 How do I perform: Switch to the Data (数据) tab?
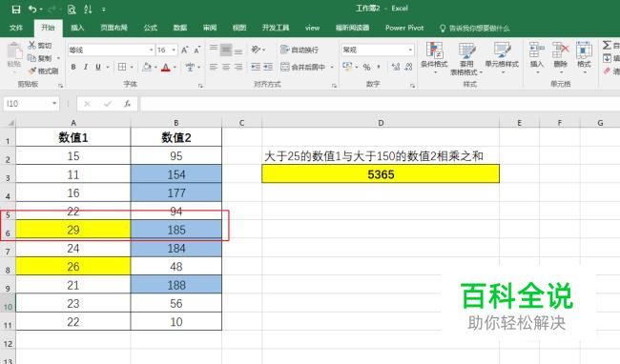pyautogui.click(x=180, y=28)
